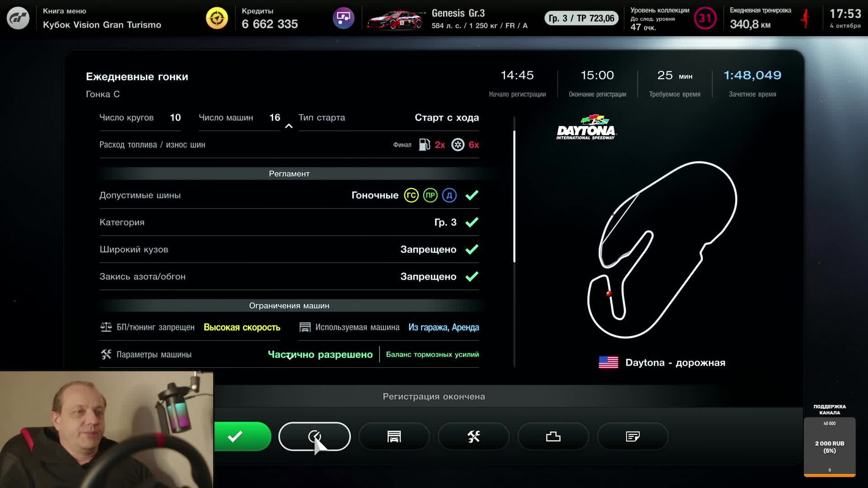This screenshot has width=868, height=488.
Task: Toggle the Д wet tire compound
Action: click(448, 195)
